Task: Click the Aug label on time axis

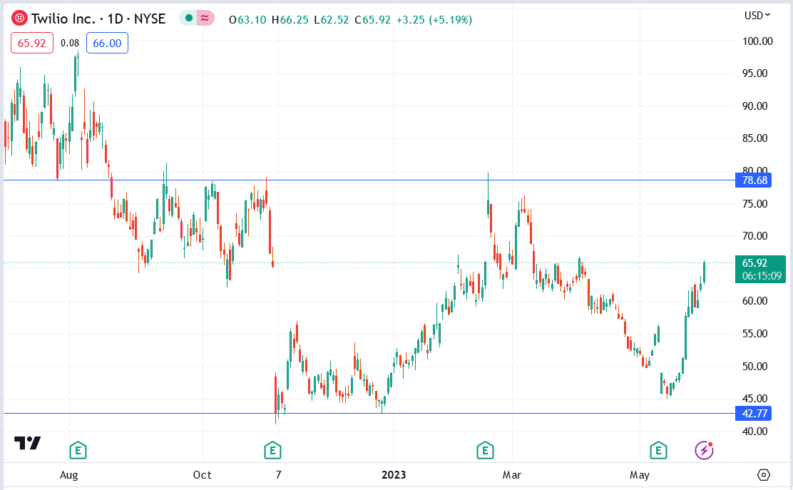Action: point(69,475)
